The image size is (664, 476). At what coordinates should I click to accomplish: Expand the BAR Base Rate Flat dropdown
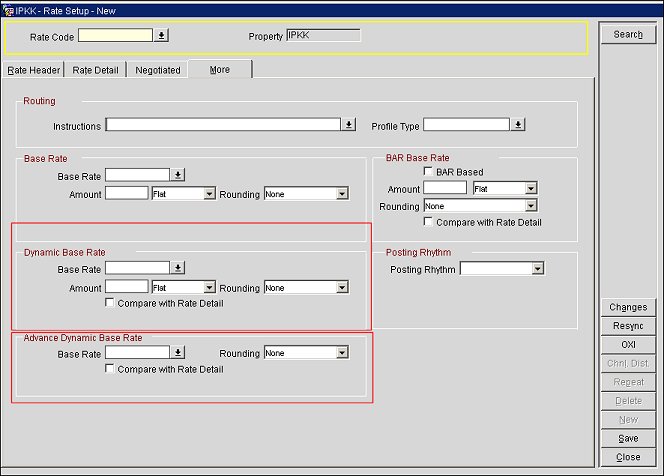[531, 188]
